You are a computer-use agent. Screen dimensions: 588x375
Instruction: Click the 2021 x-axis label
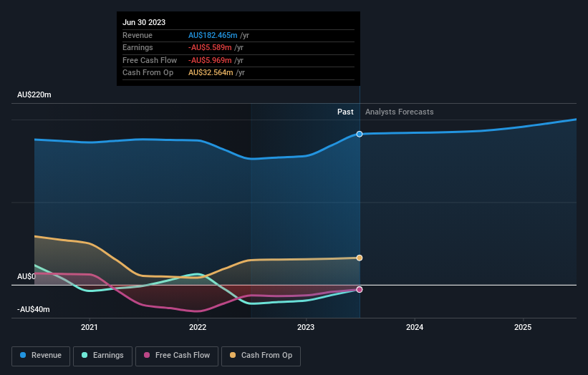tap(90, 328)
